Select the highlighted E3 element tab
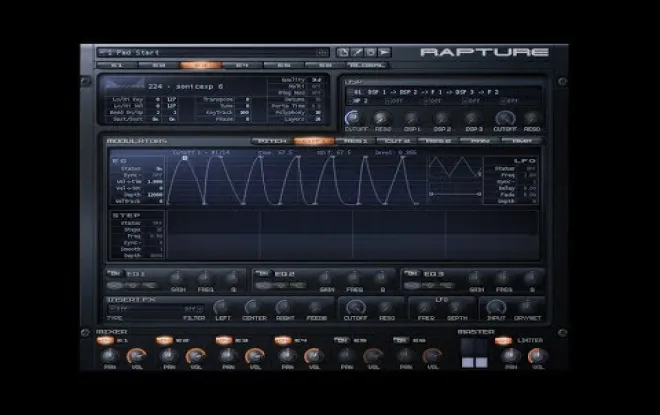The width and height of the screenshot is (660, 415). coord(201,65)
